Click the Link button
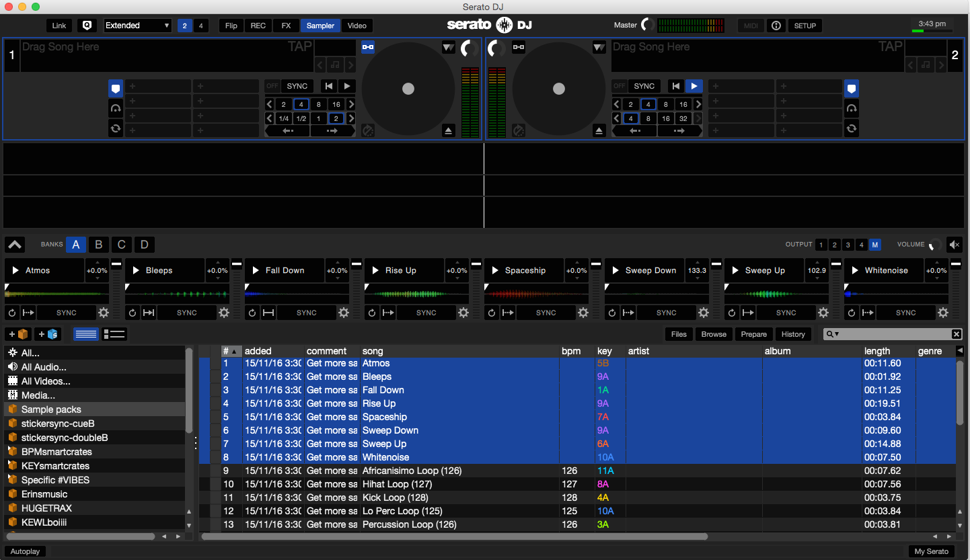This screenshot has height=560, width=970. (x=59, y=26)
